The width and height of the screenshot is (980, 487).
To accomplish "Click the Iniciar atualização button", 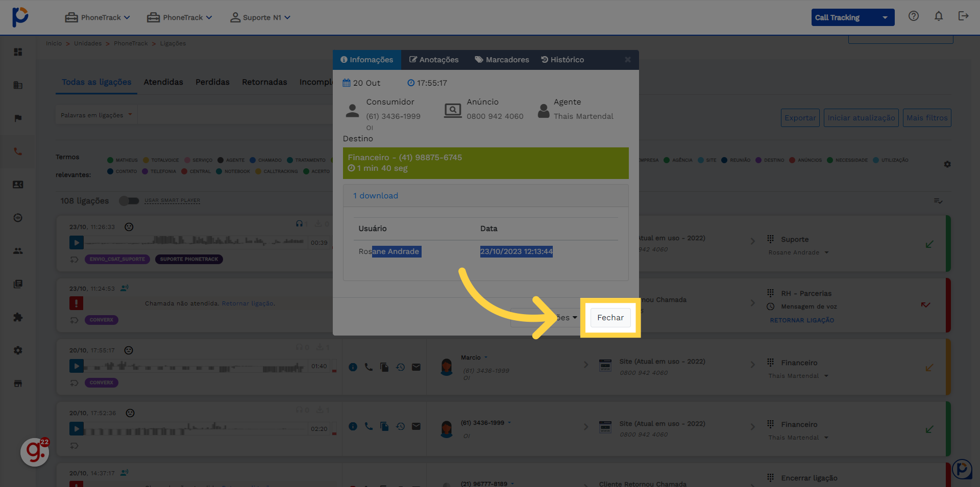I will coord(861,118).
